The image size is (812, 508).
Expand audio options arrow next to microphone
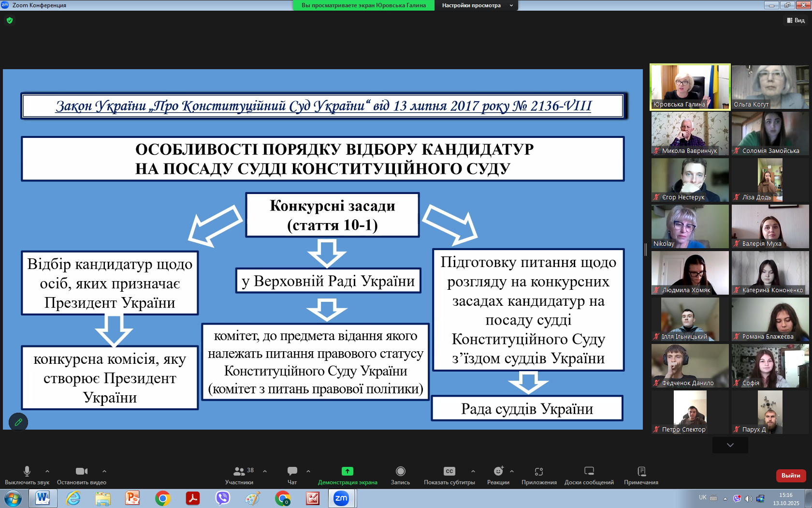click(x=47, y=471)
